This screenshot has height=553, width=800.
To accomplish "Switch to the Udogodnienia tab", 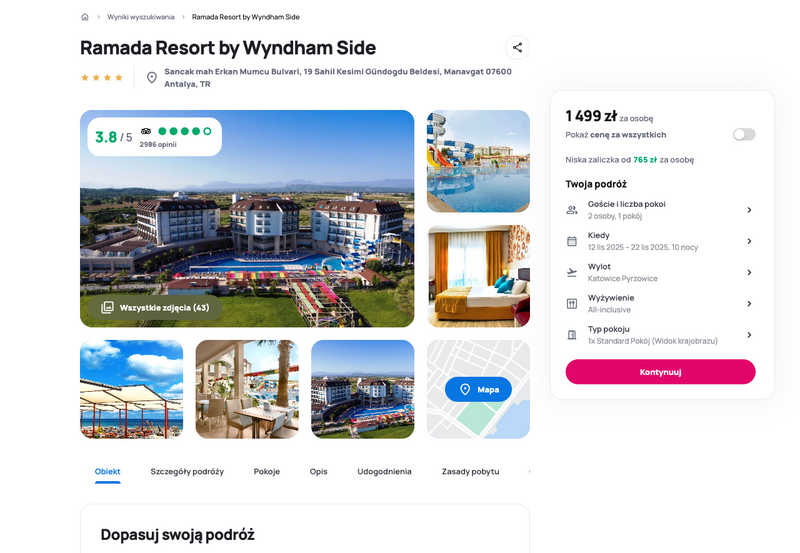I will 384,471.
